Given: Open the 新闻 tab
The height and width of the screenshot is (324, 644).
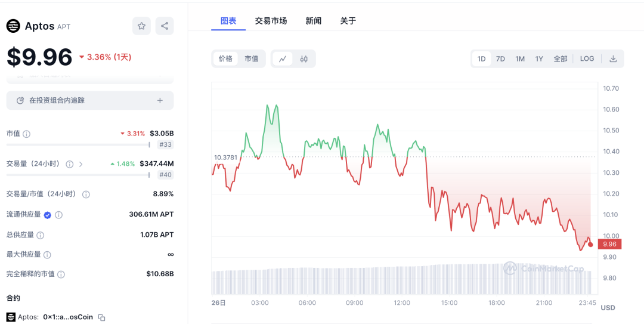Looking at the screenshot, I should click(x=314, y=21).
